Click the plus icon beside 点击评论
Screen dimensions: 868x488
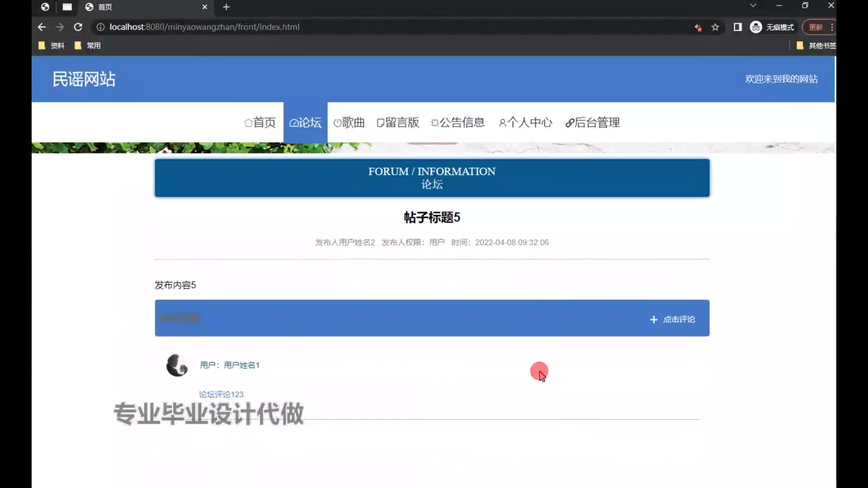pyautogui.click(x=653, y=319)
